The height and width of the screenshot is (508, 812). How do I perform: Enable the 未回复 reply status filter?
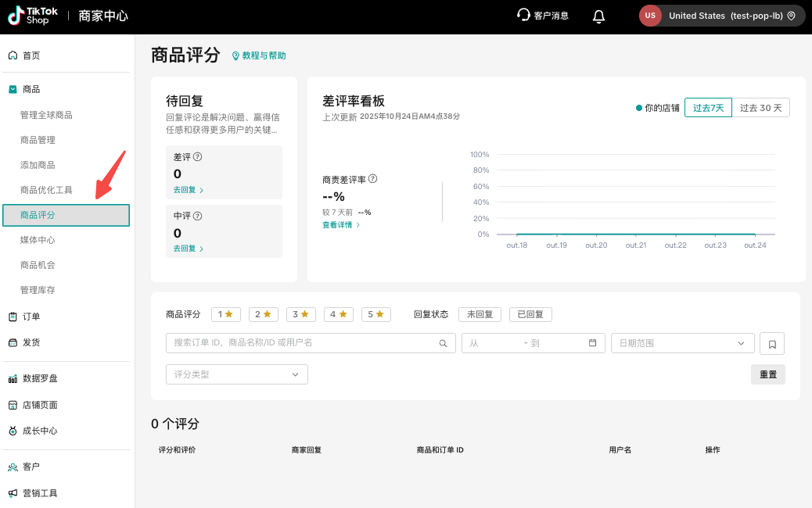pyautogui.click(x=480, y=314)
